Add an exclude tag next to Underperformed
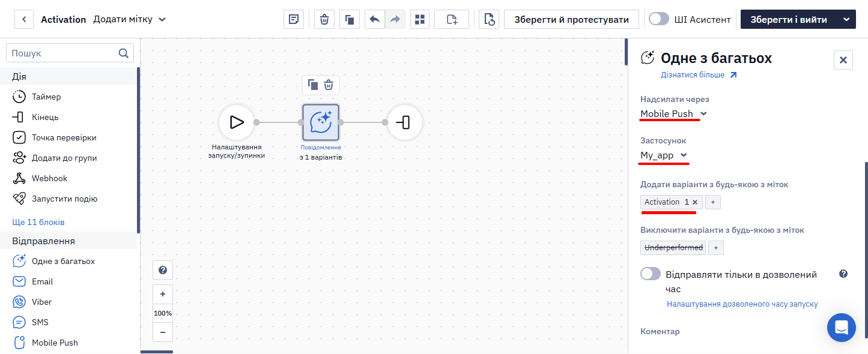 (716, 247)
